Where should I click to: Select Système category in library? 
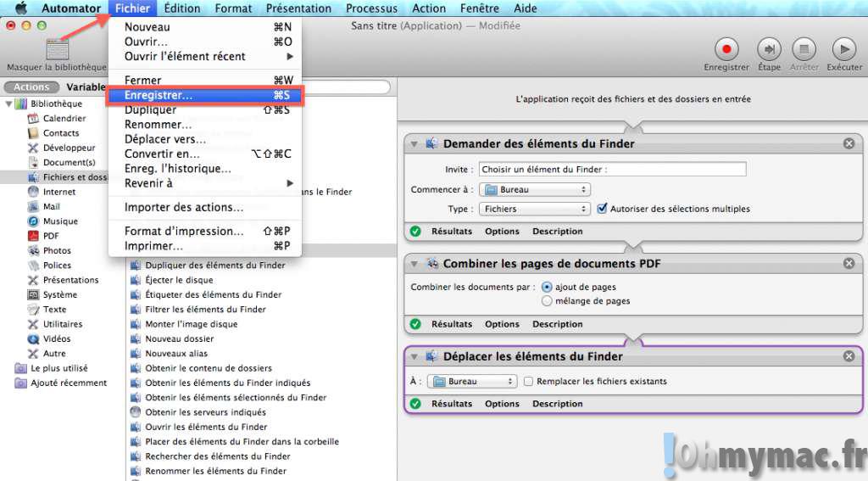[x=60, y=294]
